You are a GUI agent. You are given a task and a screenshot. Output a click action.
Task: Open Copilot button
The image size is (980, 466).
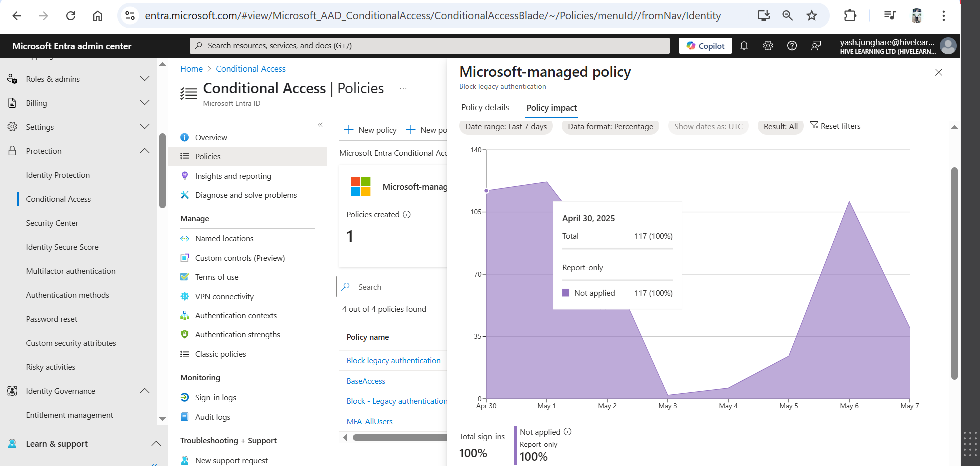click(705, 46)
